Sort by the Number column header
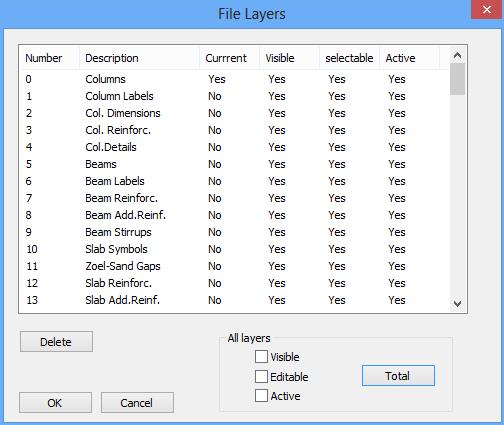 [50, 58]
